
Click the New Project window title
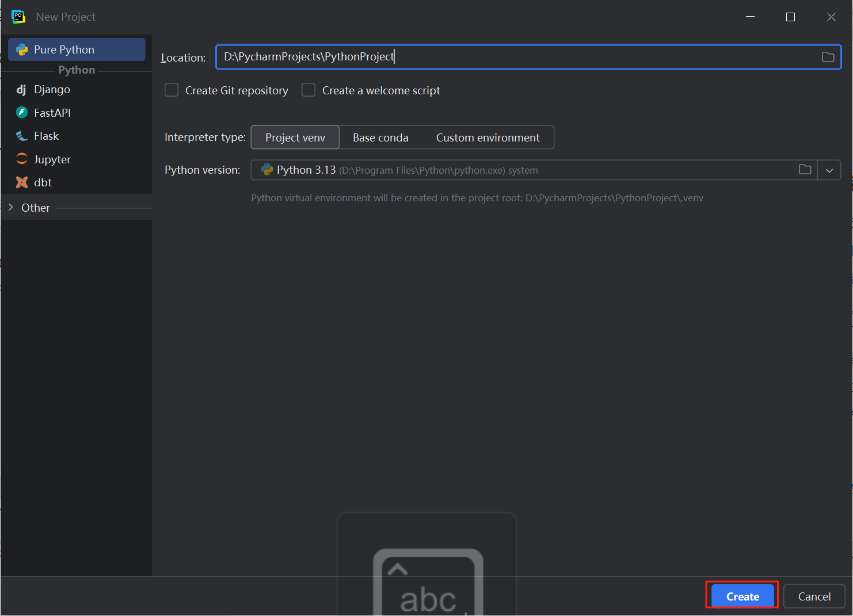click(x=66, y=17)
